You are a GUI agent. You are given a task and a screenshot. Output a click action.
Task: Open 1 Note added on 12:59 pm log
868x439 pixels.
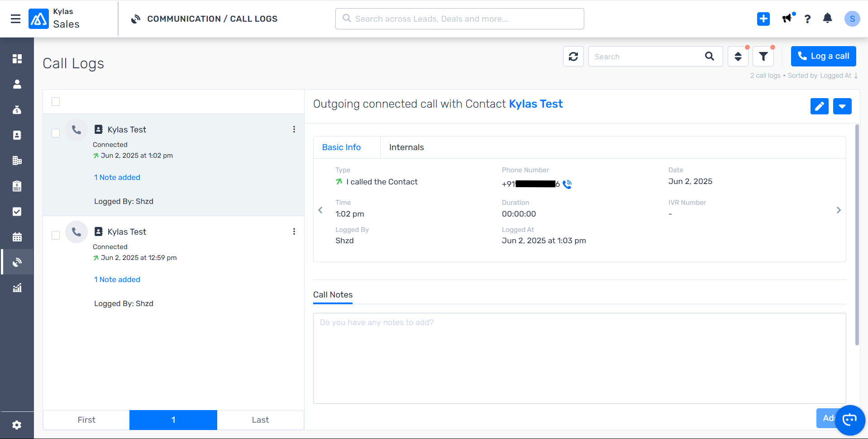[117, 279]
